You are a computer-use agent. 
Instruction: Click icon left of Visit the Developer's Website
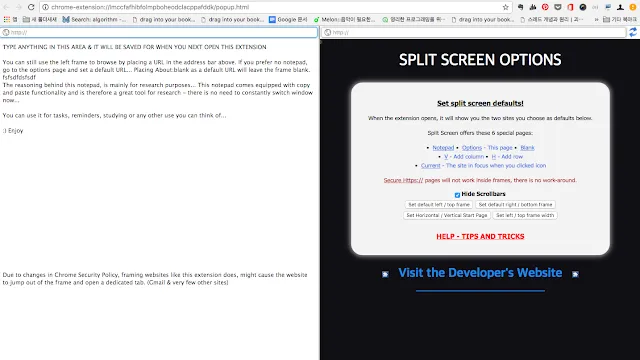(x=385, y=274)
